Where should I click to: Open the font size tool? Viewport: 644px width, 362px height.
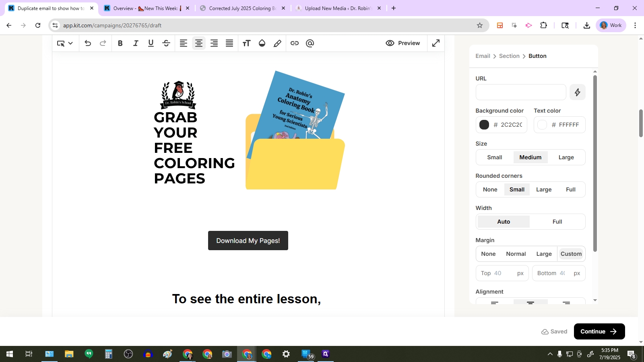click(246, 43)
